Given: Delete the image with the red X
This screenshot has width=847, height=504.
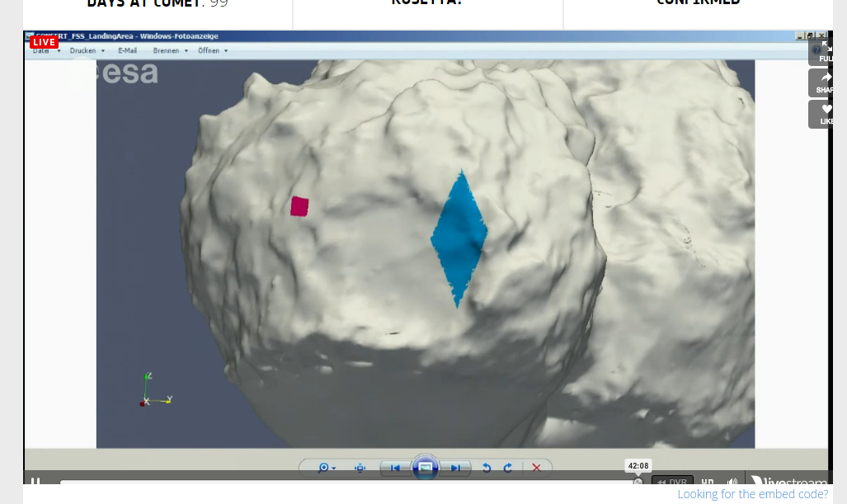Looking at the screenshot, I should coord(536,468).
